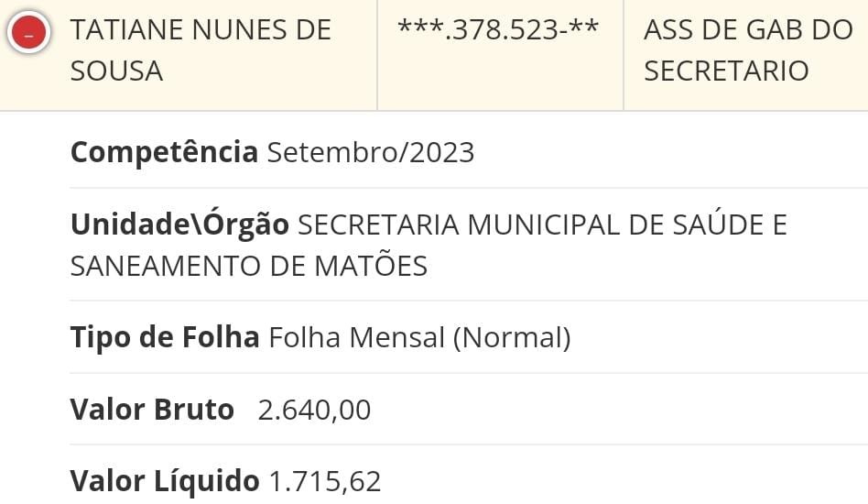Click the Competência label
868x504 pixels.
click(165, 152)
